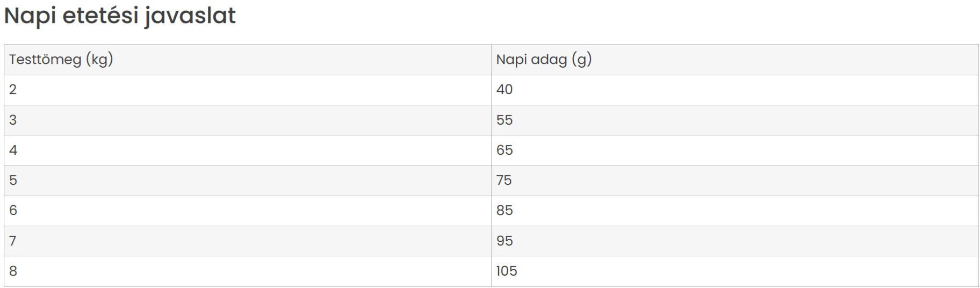Click the daily portion cell showing 55
980x288 pixels.
734,120
